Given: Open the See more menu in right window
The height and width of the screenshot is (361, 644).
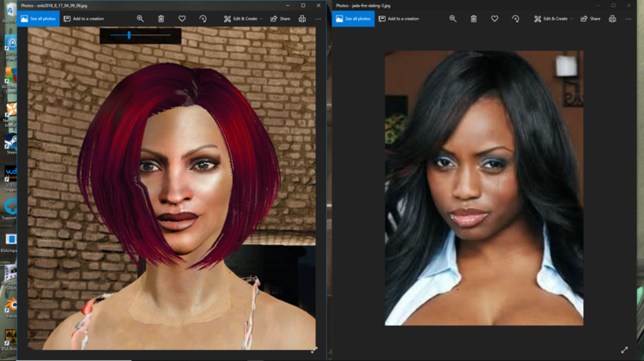Looking at the screenshot, I should tap(629, 19).
